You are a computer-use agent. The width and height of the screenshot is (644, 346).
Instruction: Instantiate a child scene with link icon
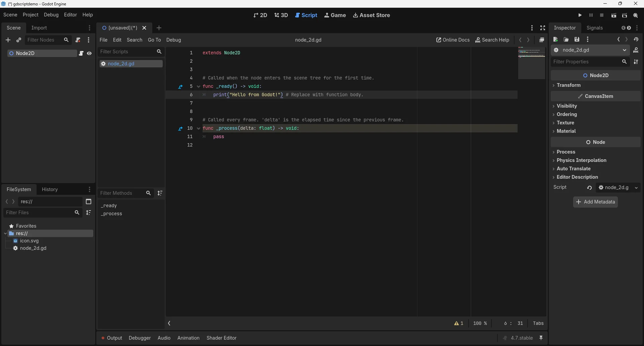coord(19,40)
